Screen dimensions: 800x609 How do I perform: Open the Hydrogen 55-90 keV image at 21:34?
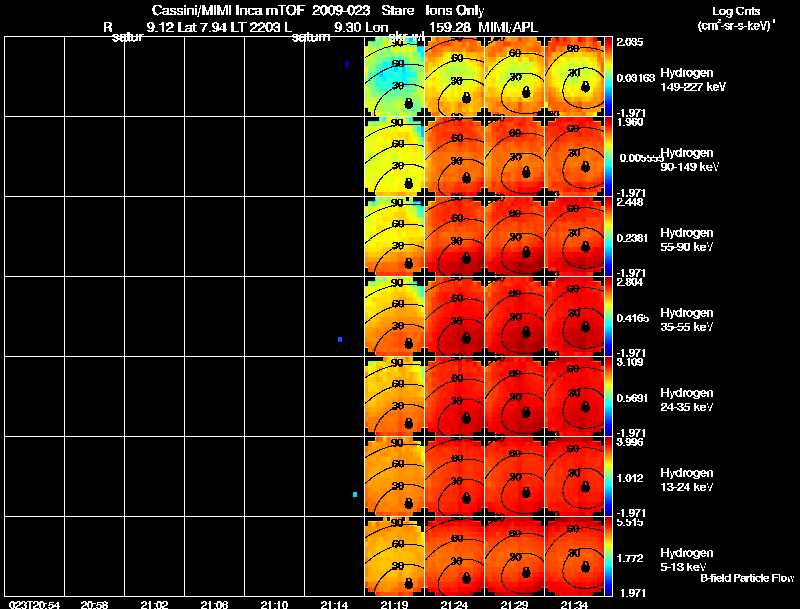point(574,237)
